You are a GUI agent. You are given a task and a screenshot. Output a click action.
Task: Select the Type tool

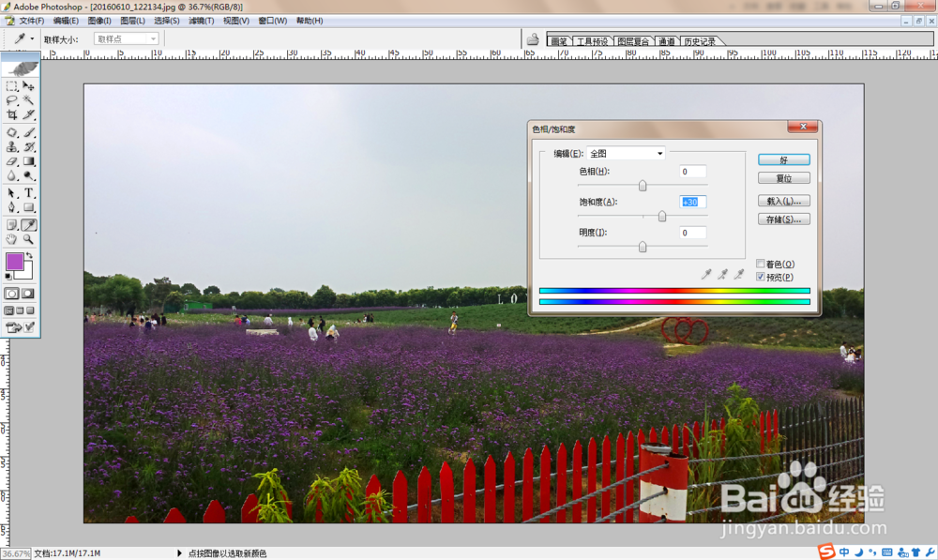click(29, 193)
